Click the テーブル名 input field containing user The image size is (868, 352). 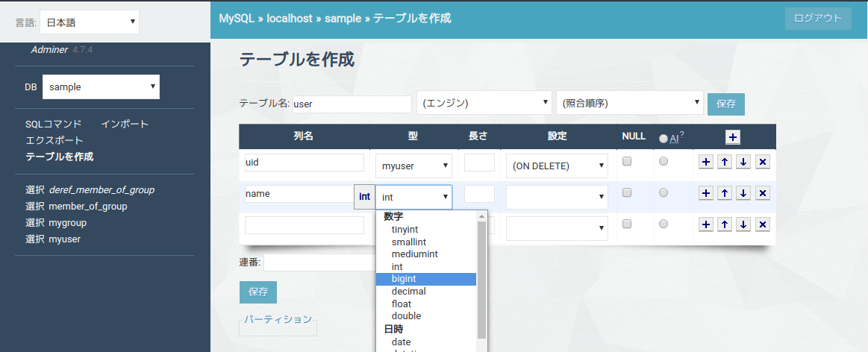click(x=352, y=104)
